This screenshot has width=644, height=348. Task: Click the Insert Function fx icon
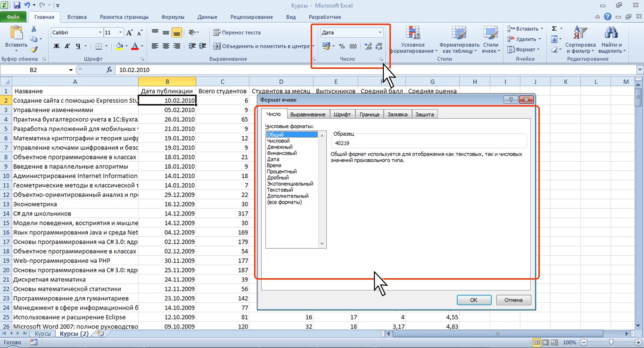click(x=109, y=70)
